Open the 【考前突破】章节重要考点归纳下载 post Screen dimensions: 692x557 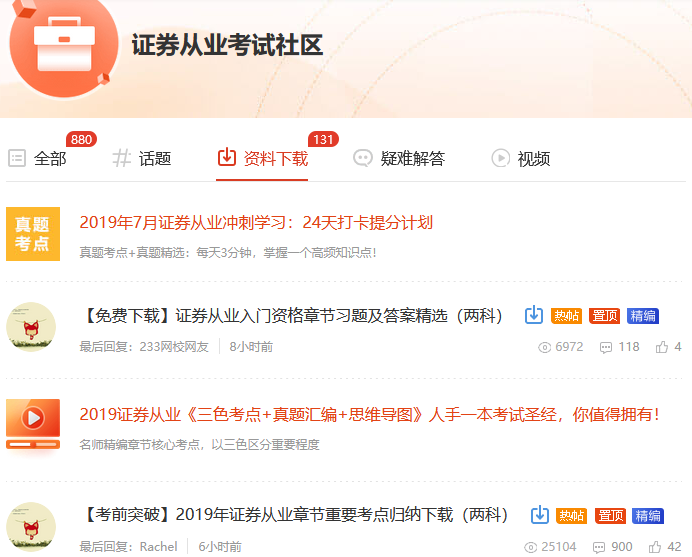tap(296, 515)
